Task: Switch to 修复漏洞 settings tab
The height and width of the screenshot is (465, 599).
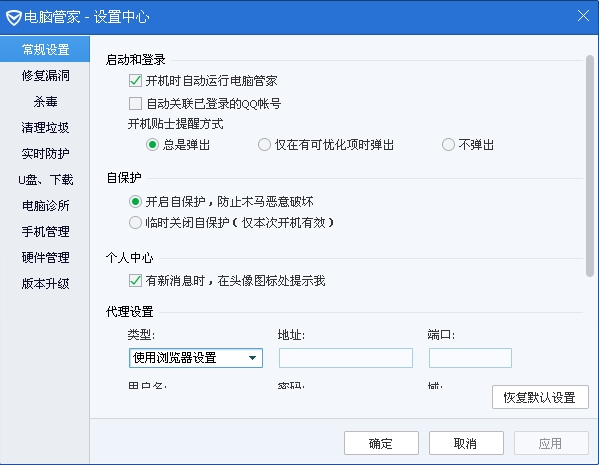Action: (45, 76)
